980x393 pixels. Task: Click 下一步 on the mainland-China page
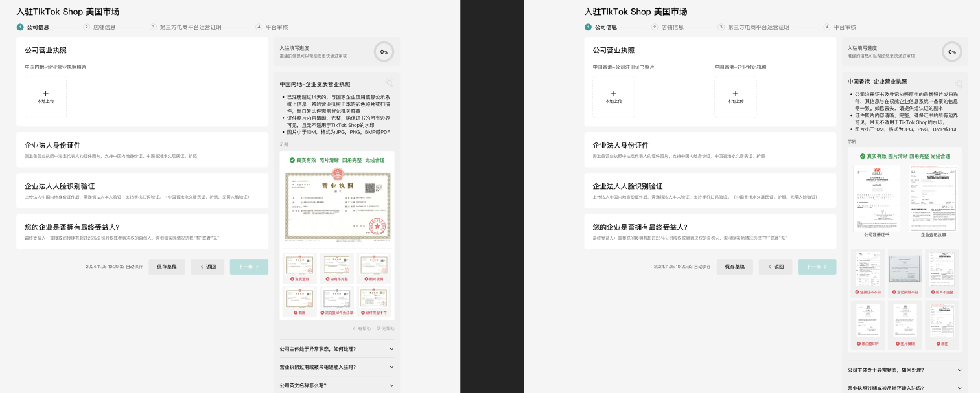coord(249,267)
